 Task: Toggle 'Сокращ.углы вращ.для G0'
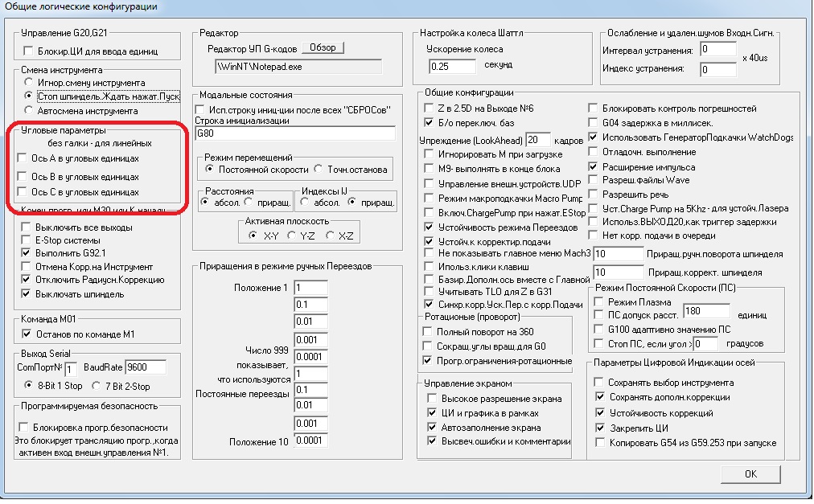[x=427, y=346]
